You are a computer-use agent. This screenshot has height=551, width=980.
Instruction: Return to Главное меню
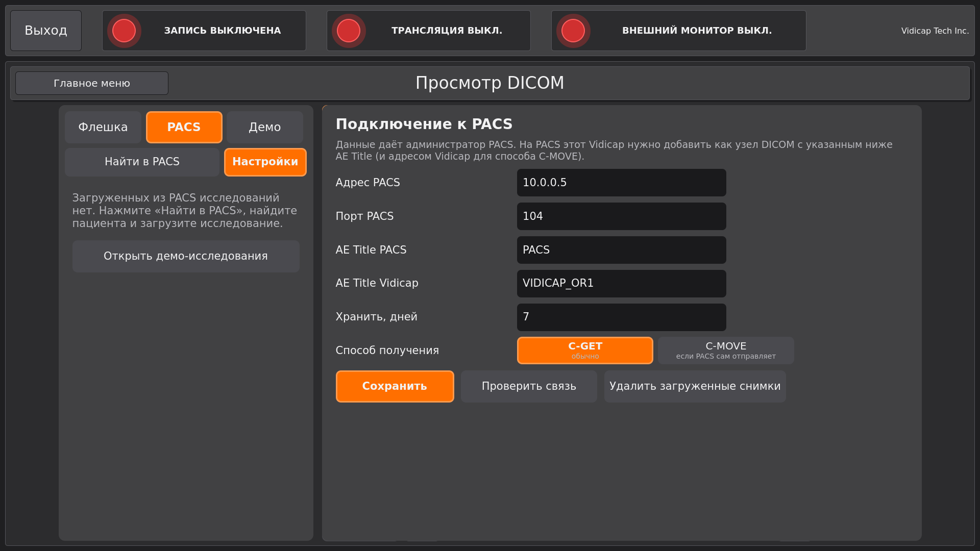click(92, 83)
